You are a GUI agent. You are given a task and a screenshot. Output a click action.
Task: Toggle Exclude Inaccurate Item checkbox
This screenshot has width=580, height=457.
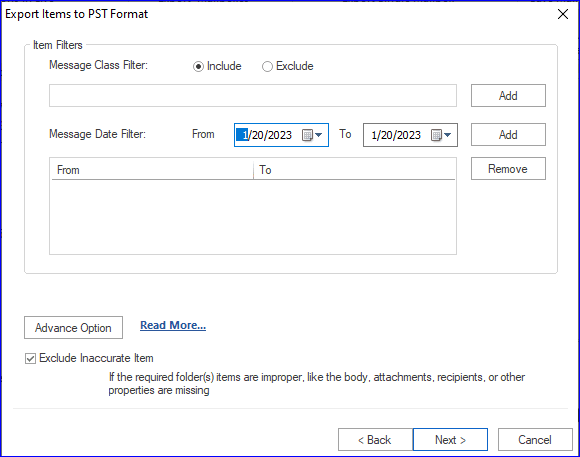[x=30, y=359]
